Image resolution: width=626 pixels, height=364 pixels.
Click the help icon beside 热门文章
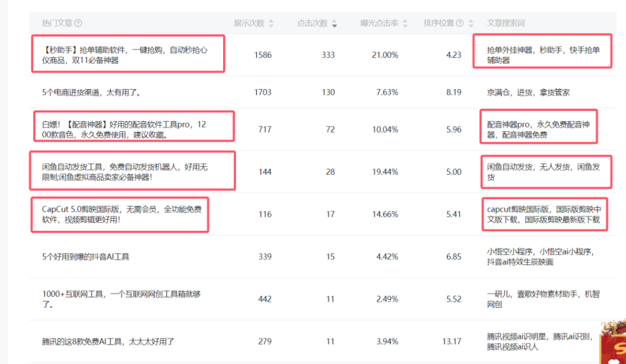point(78,23)
